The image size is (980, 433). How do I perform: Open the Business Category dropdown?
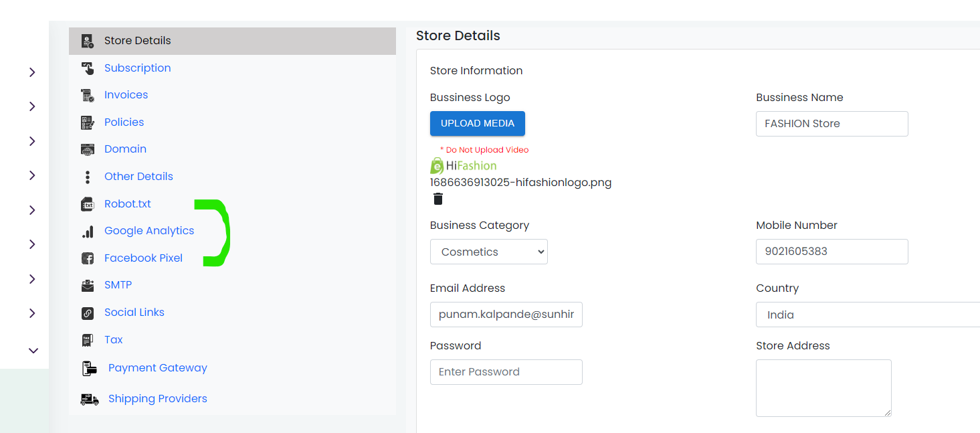(489, 252)
